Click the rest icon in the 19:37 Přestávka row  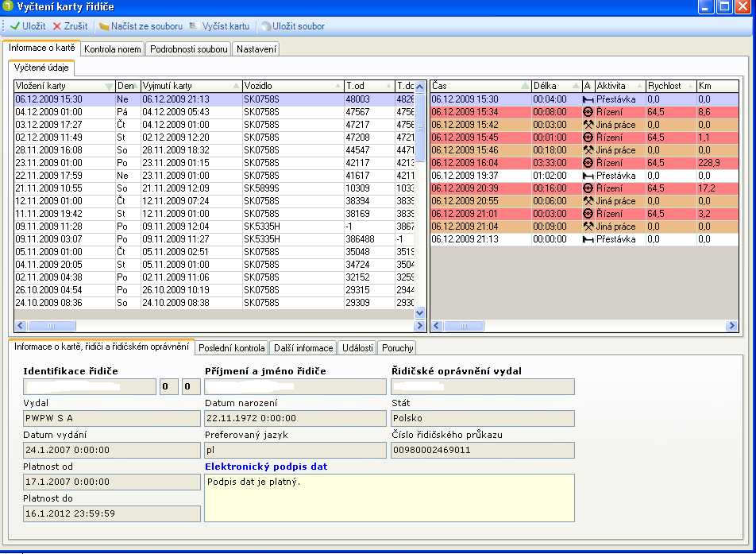coord(588,176)
